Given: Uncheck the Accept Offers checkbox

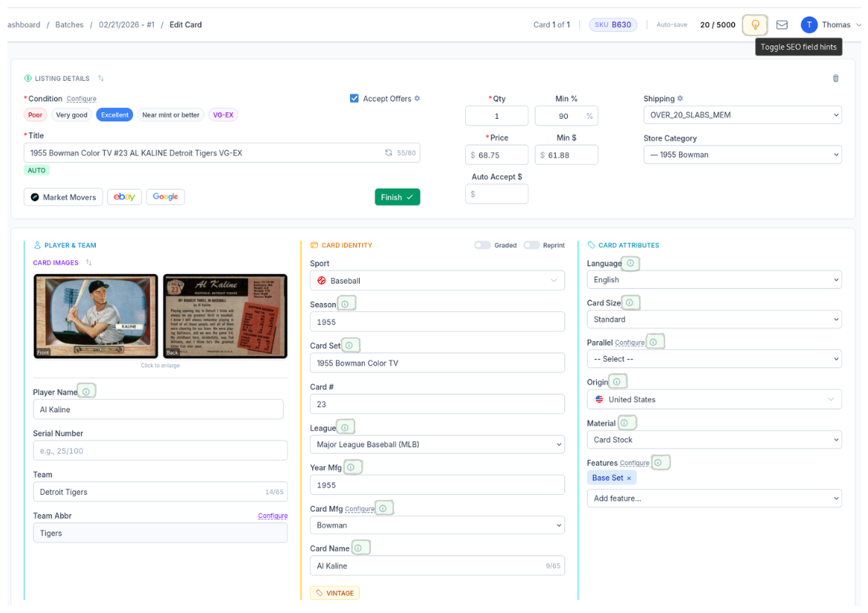Looking at the screenshot, I should tap(354, 98).
